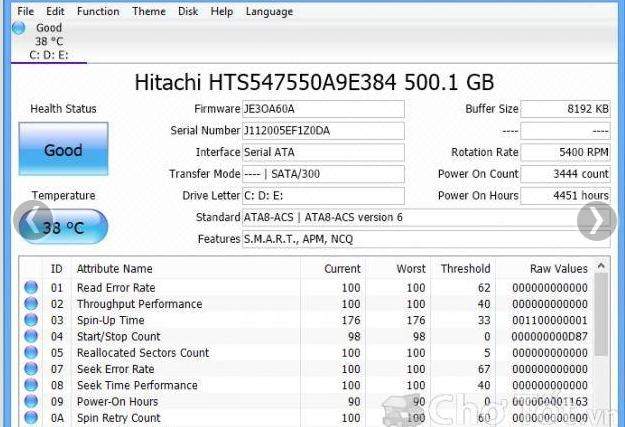625x427 pixels.
Task: Go to next image with right arrow
Action: [x=597, y=221]
